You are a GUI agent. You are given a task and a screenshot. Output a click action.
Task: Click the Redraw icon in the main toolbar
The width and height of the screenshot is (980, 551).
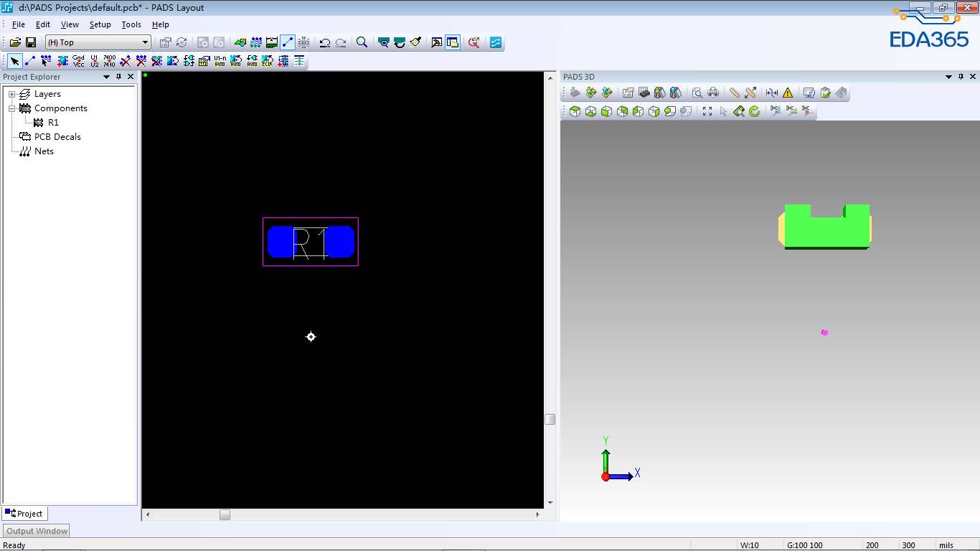point(415,42)
